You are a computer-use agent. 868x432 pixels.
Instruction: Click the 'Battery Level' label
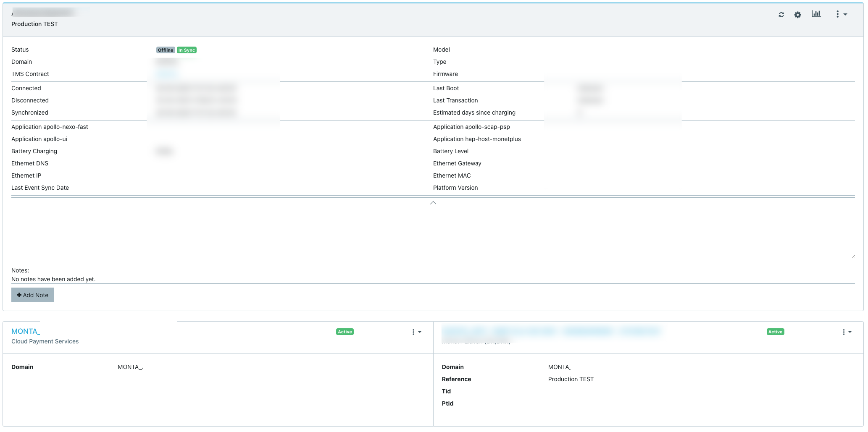451,151
